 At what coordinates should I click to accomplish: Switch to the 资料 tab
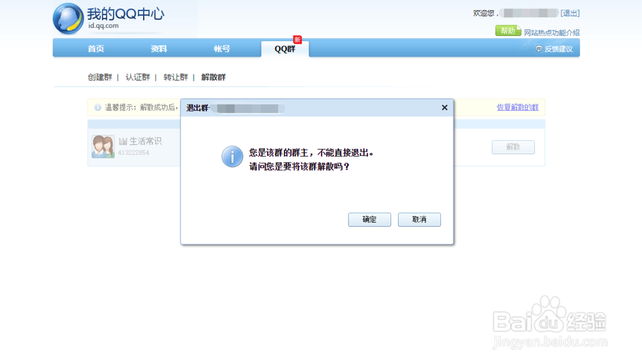click(159, 49)
